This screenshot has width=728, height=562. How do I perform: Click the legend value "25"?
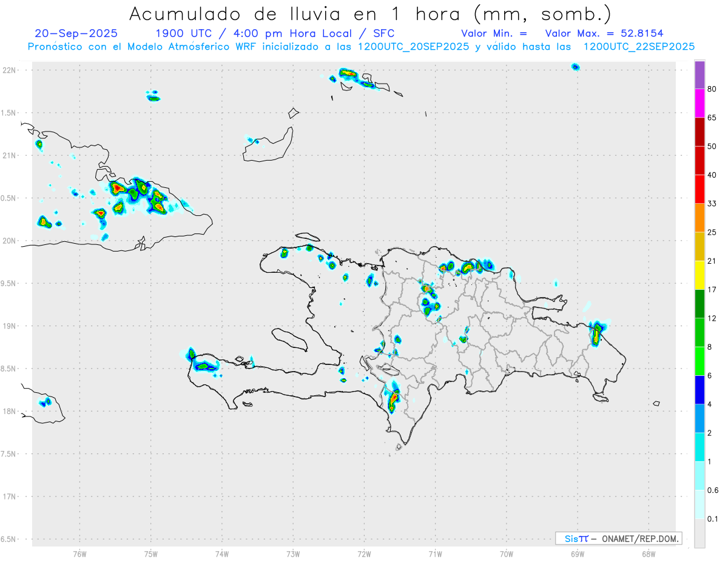click(712, 232)
